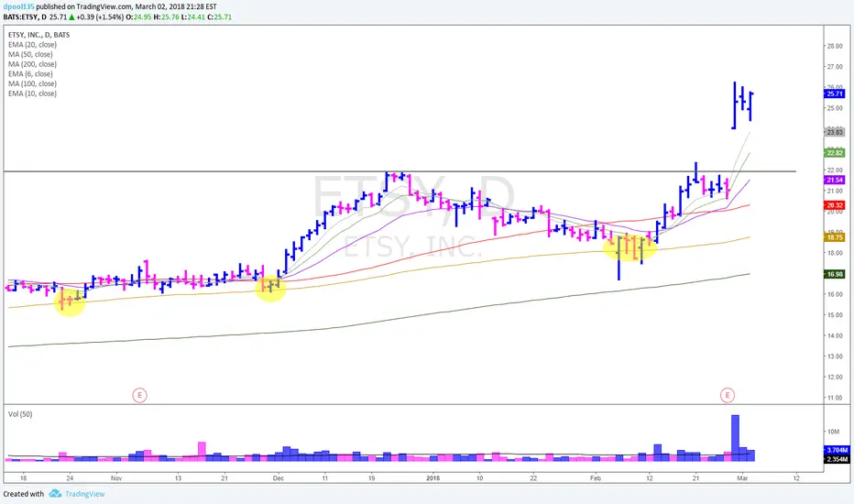Open dpool135 author profile link

(18, 7)
